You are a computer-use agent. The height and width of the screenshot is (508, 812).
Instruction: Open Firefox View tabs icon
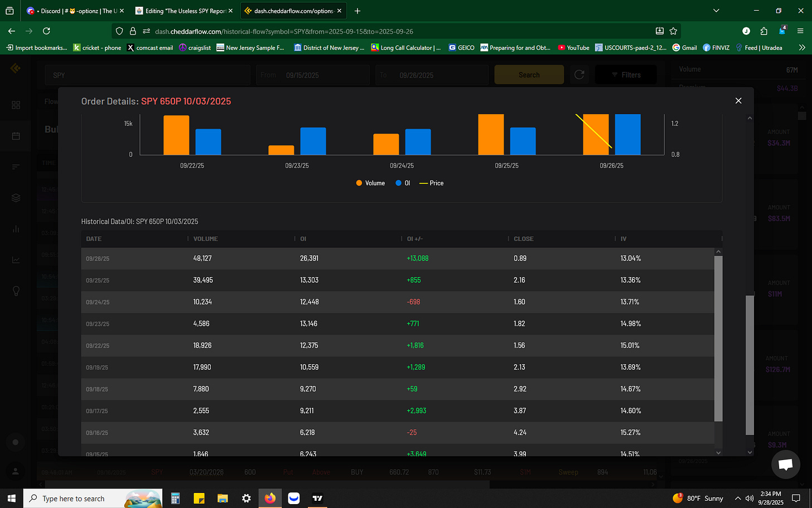(x=9, y=11)
